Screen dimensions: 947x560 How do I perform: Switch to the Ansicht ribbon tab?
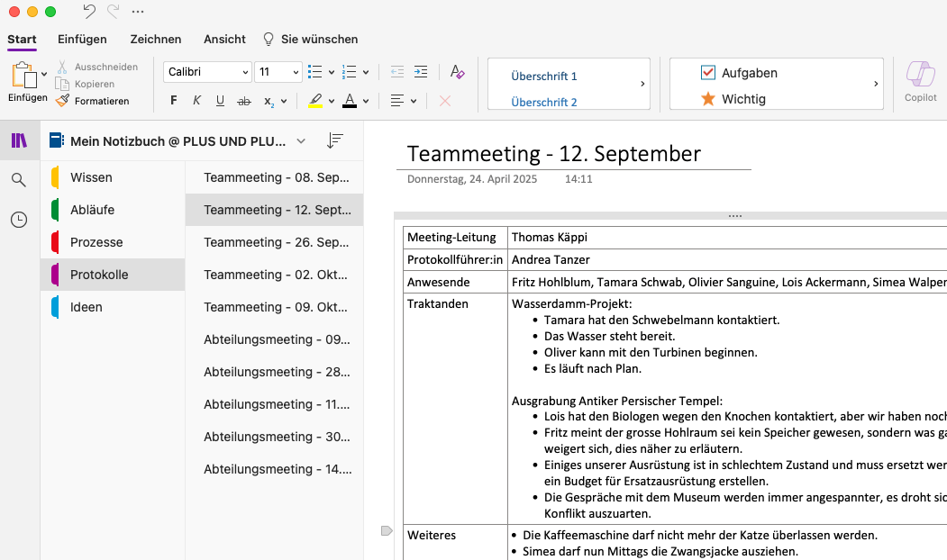point(223,40)
